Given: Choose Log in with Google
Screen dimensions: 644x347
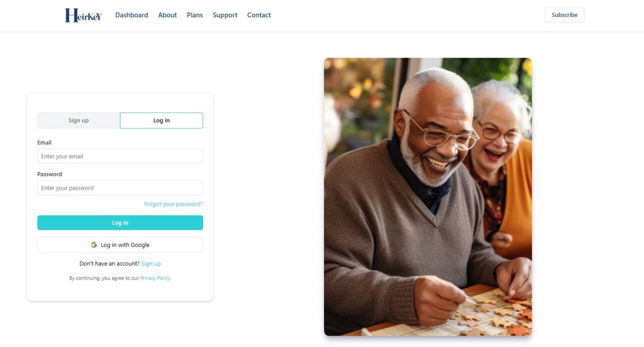Looking at the screenshot, I should [x=120, y=245].
